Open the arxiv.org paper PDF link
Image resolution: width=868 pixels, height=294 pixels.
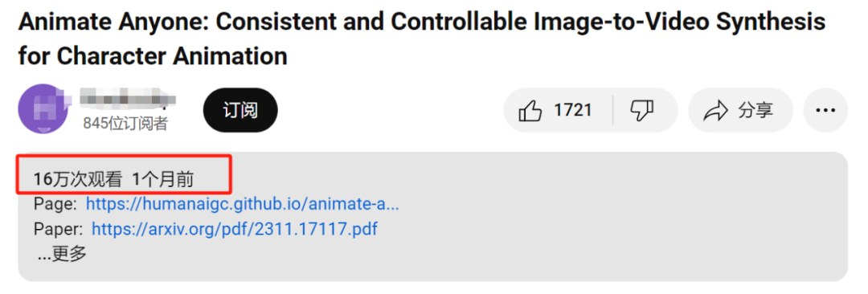tap(235, 228)
